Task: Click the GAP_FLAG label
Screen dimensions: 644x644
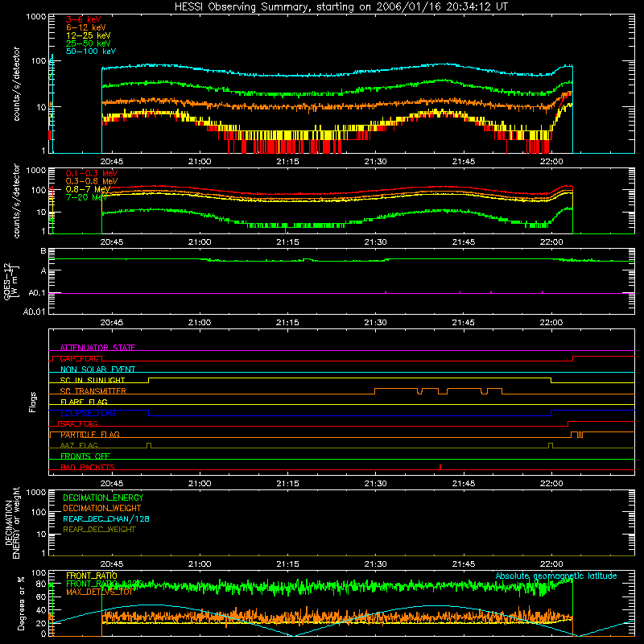Action: (79, 358)
